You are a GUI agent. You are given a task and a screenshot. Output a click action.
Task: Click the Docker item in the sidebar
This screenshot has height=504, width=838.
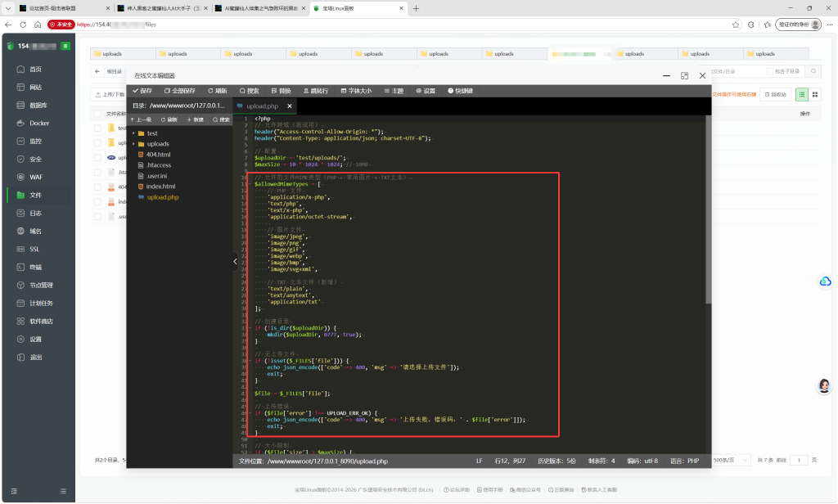click(x=38, y=123)
